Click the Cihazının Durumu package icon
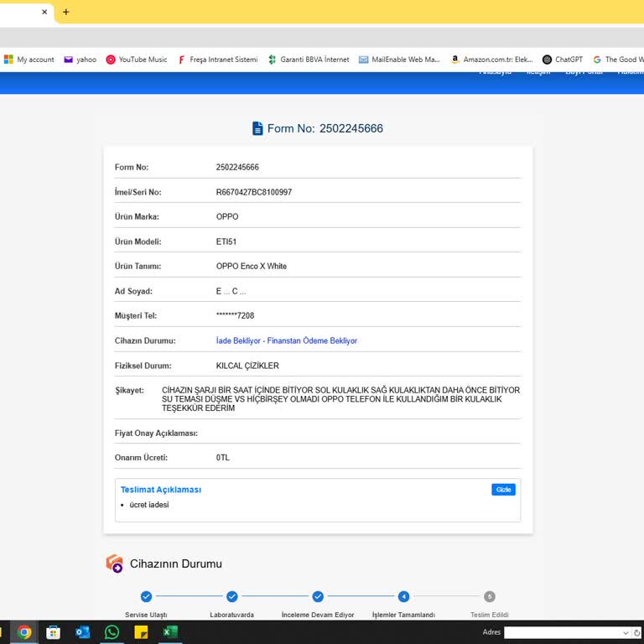The height and width of the screenshot is (644, 644). [x=114, y=563]
